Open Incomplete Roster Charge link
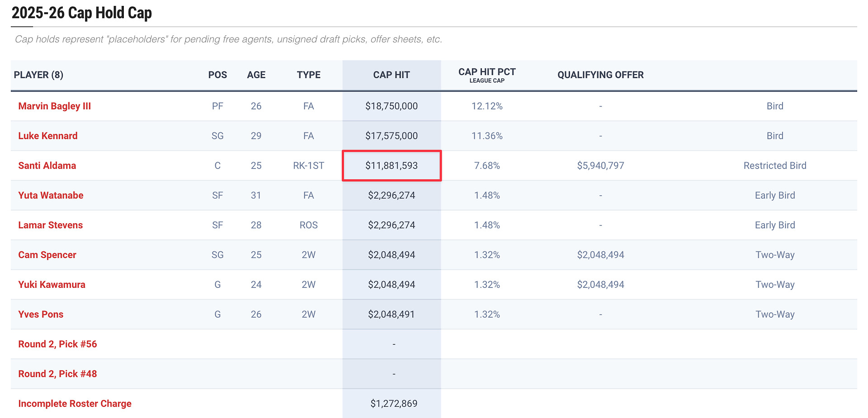 pyautogui.click(x=75, y=404)
